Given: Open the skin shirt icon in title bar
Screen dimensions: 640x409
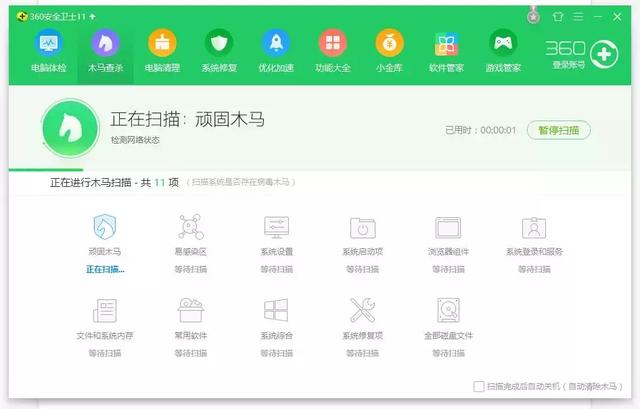Looking at the screenshot, I should click(x=558, y=16).
